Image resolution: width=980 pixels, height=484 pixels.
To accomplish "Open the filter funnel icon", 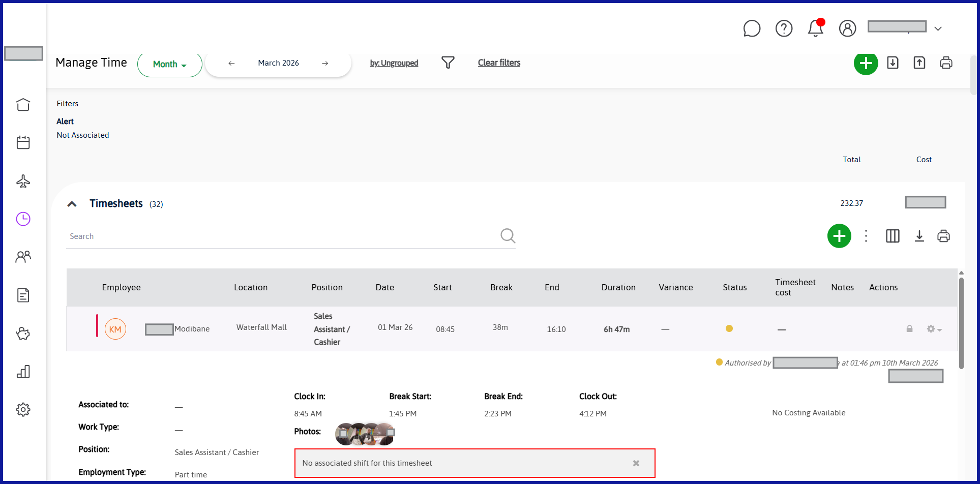I will click(448, 63).
